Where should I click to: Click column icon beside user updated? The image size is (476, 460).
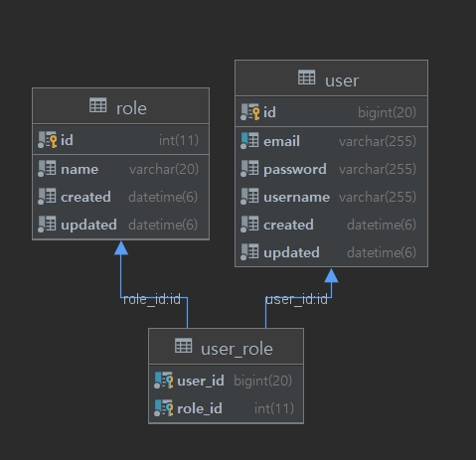(249, 252)
